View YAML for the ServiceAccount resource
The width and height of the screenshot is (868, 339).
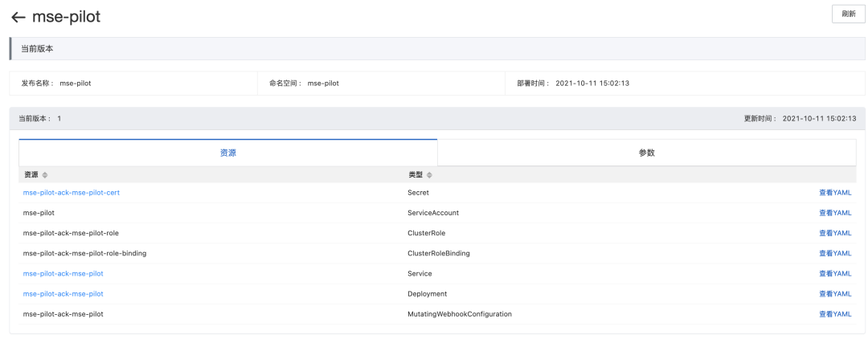pyautogui.click(x=834, y=213)
